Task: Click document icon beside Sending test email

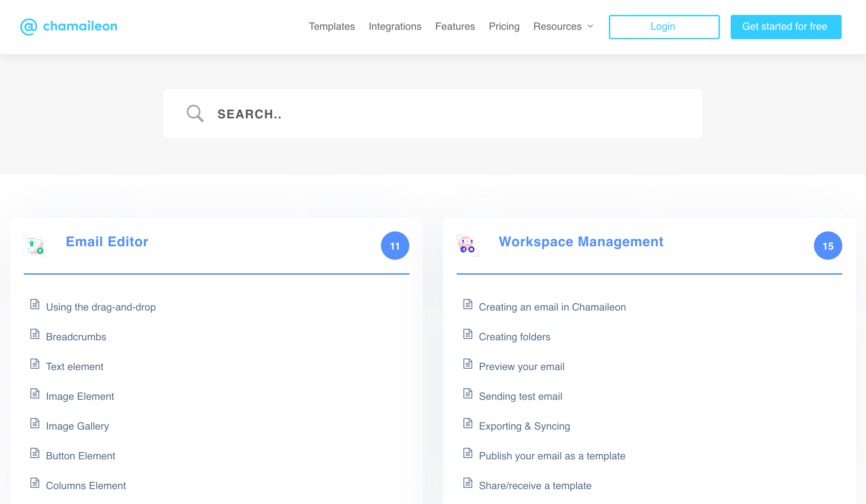Action: click(x=468, y=393)
